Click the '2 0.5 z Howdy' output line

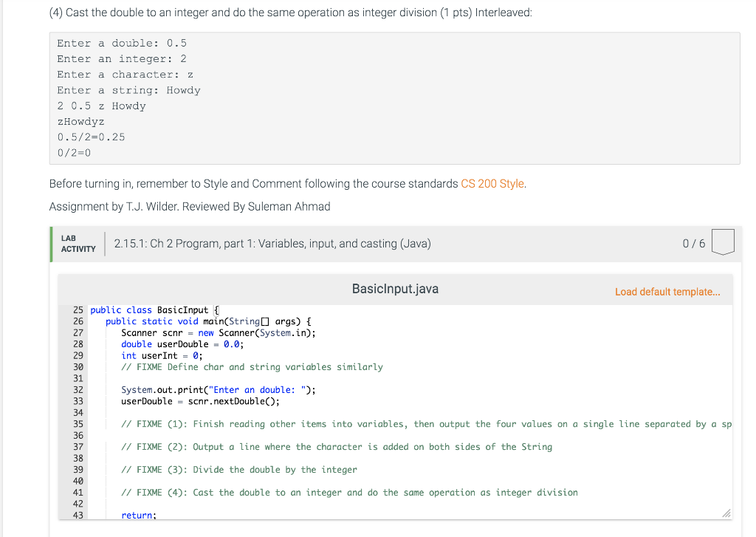pos(101,106)
